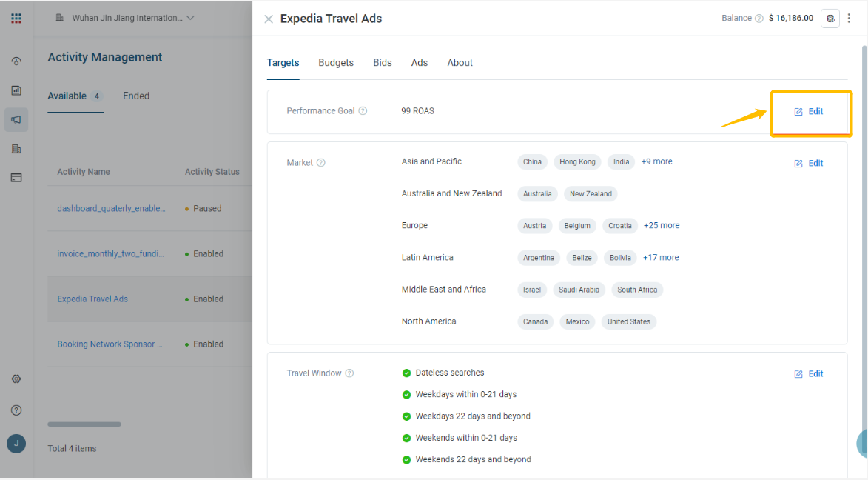Show +25 more Europe markets
This screenshot has width=868, height=480.
pos(662,225)
